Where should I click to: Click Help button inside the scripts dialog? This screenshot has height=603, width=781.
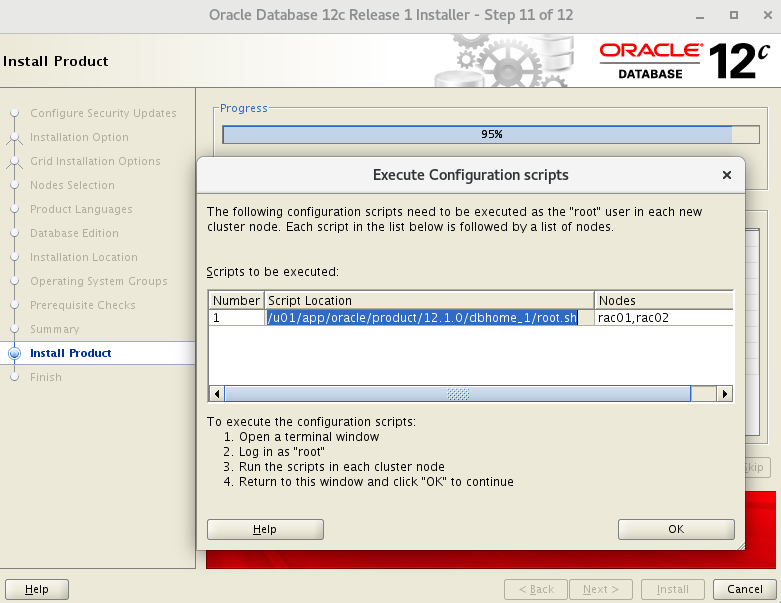tap(265, 529)
